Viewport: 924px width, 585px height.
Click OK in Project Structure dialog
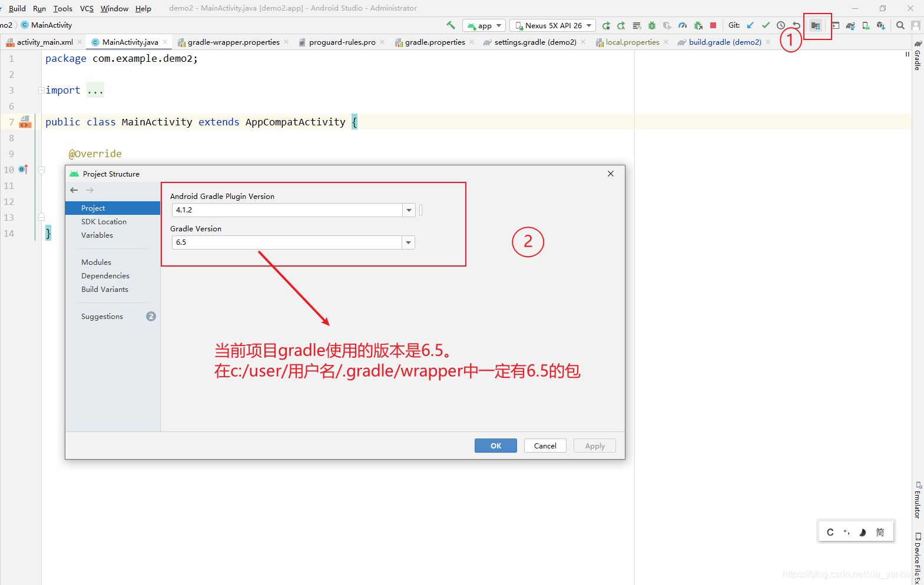click(x=496, y=446)
